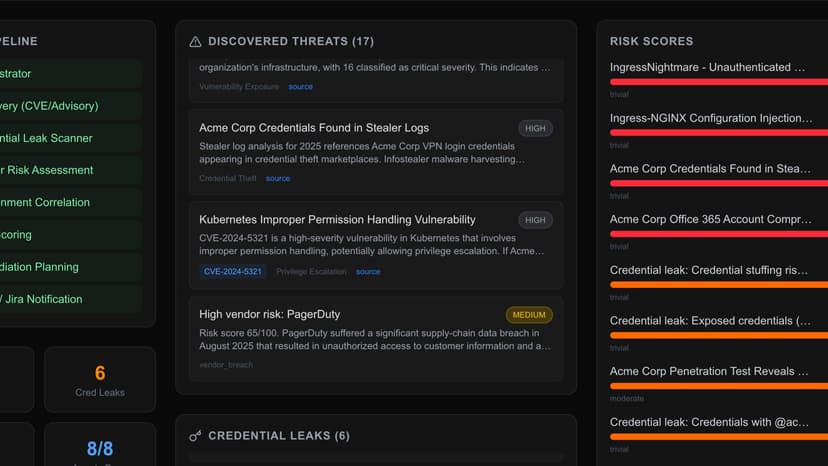828x466 pixels.
Task: Click orange bar under Credential stuffing entry
Action: pyautogui.click(x=719, y=285)
